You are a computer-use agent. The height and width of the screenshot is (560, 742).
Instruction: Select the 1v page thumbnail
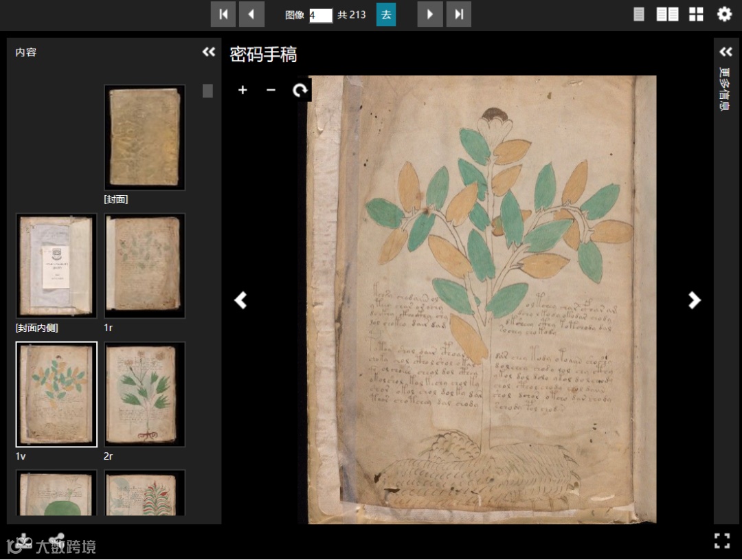click(x=56, y=394)
